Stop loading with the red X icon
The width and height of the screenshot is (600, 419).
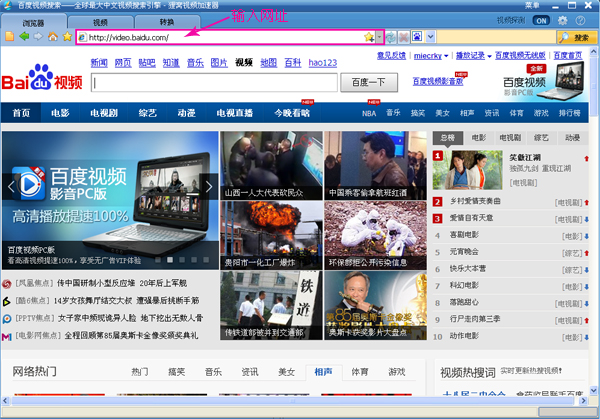pos(404,37)
